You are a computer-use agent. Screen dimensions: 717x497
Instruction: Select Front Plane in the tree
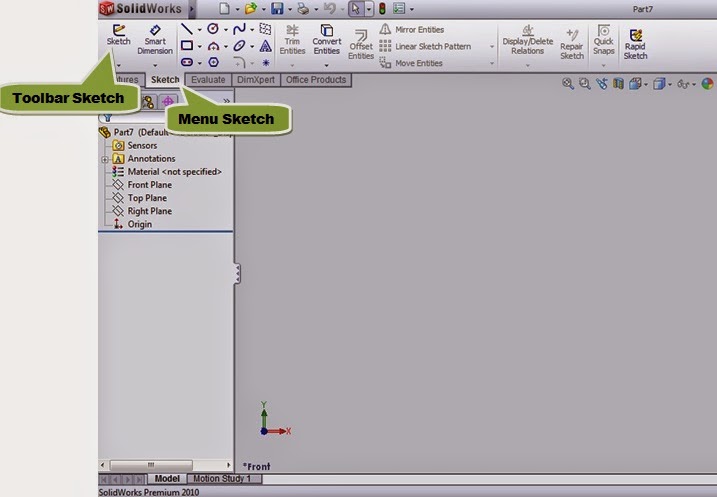[x=142, y=185]
